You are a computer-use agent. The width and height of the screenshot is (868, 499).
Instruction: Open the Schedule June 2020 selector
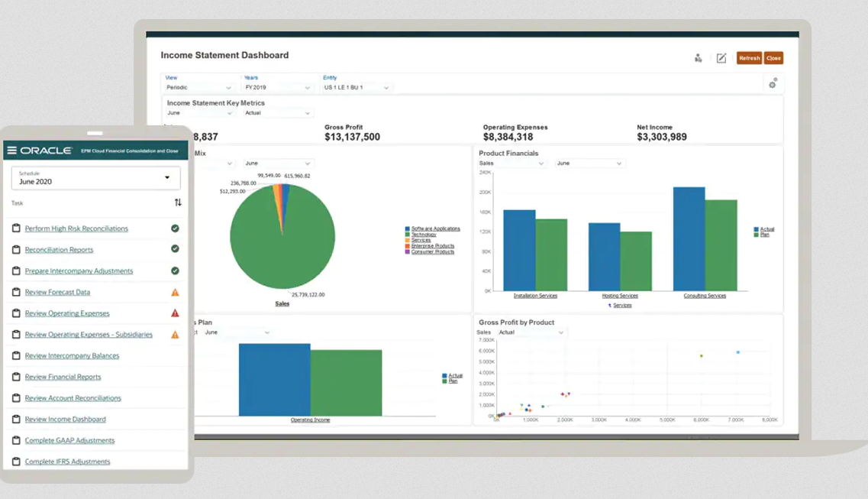pyautogui.click(x=95, y=178)
